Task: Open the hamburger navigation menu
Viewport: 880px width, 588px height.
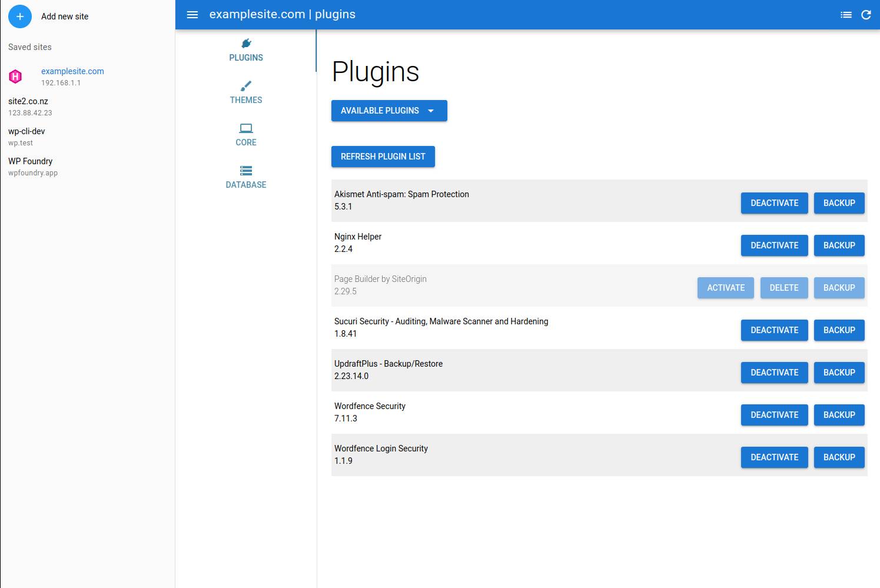Action: coord(192,14)
